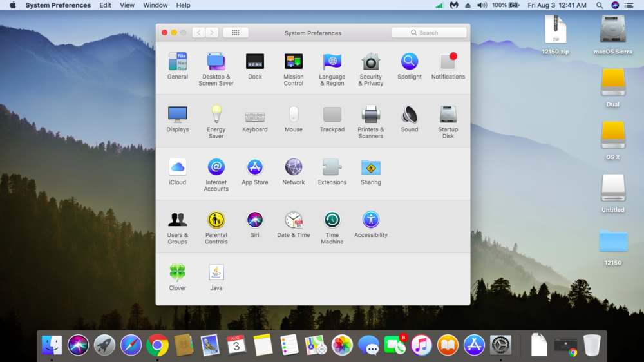Click the battery status in menu bar
Viewport: 644px width, 362px height.
tap(506, 5)
